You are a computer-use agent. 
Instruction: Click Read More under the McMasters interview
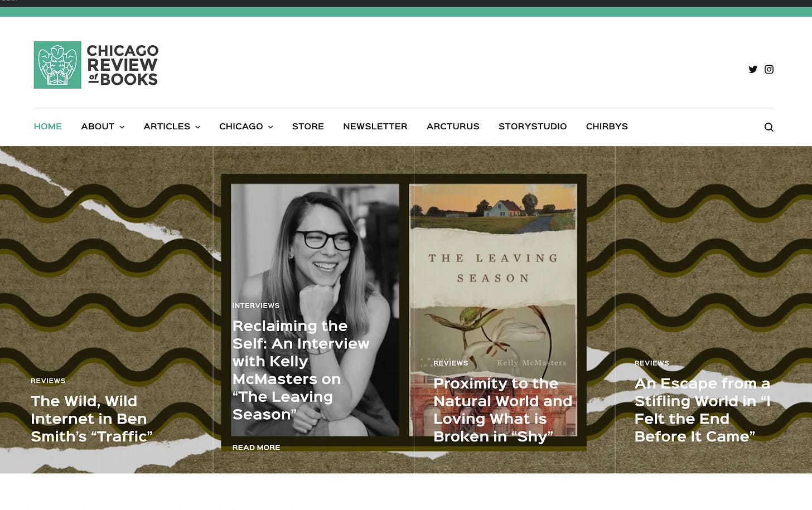pos(256,448)
